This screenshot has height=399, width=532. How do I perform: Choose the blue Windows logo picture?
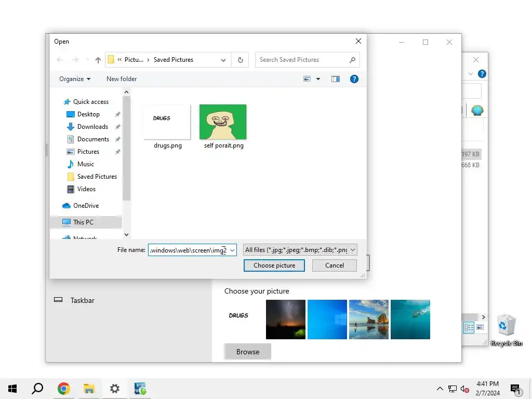pos(327,320)
